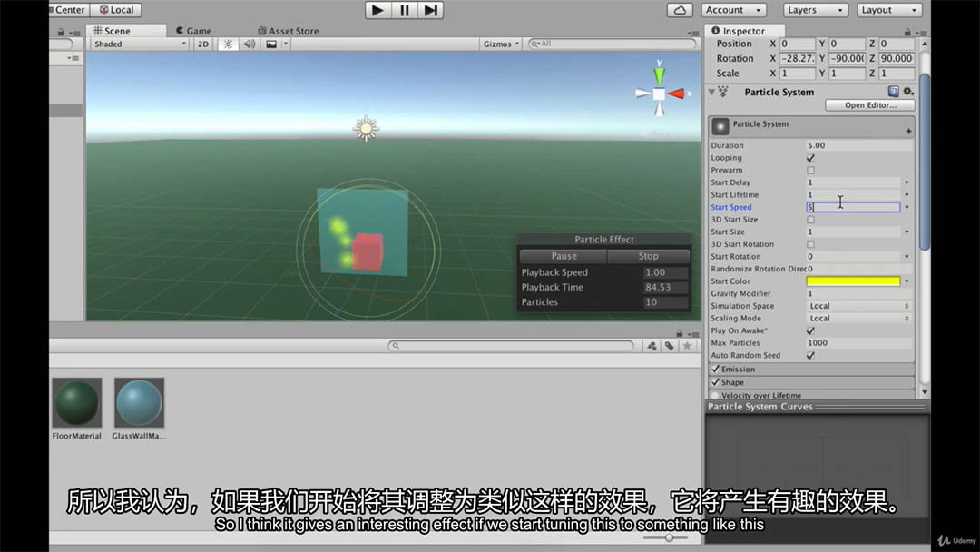Collapse Particle System component foldout
Image resolution: width=980 pixels, height=552 pixels.
point(711,92)
